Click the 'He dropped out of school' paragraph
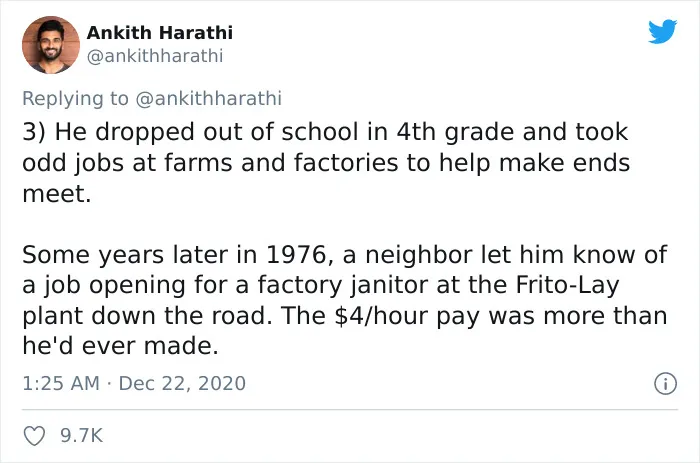 click(x=326, y=163)
